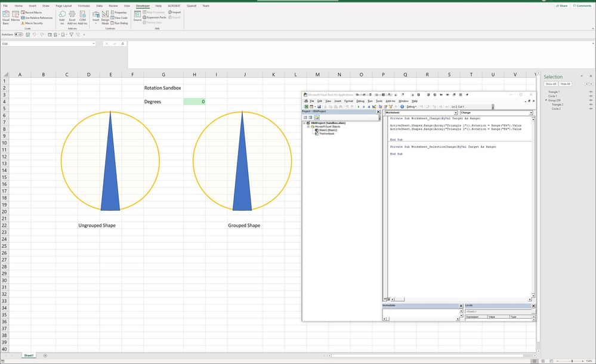The height and width of the screenshot is (364, 596).
Task: Toggle AutoSave switch
Action: [x=18, y=35]
